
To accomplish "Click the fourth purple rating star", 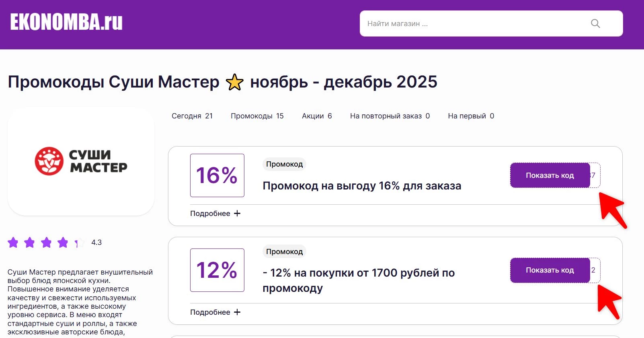I will coord(63,242).
